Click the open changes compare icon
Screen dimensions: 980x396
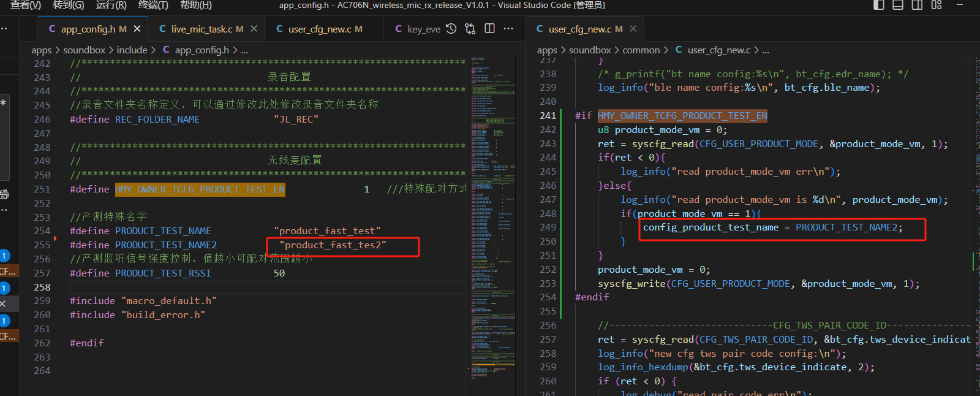pyautogui.click(x=470, y=29)
